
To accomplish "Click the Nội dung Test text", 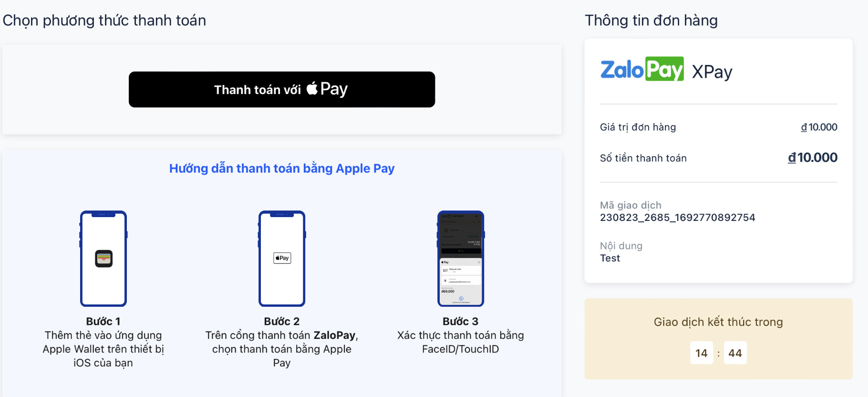I will click(610, 258).
